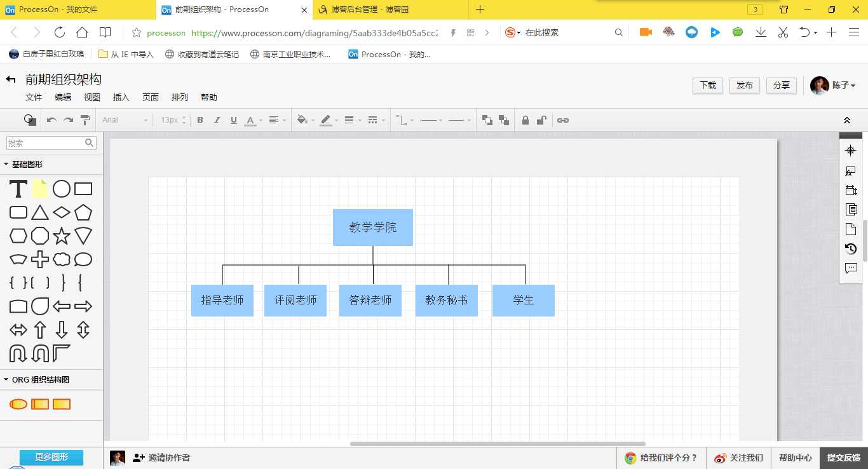This screenshot has width=868, height=469.
Task: Select the left arrow shape
Action: [62, 306]
